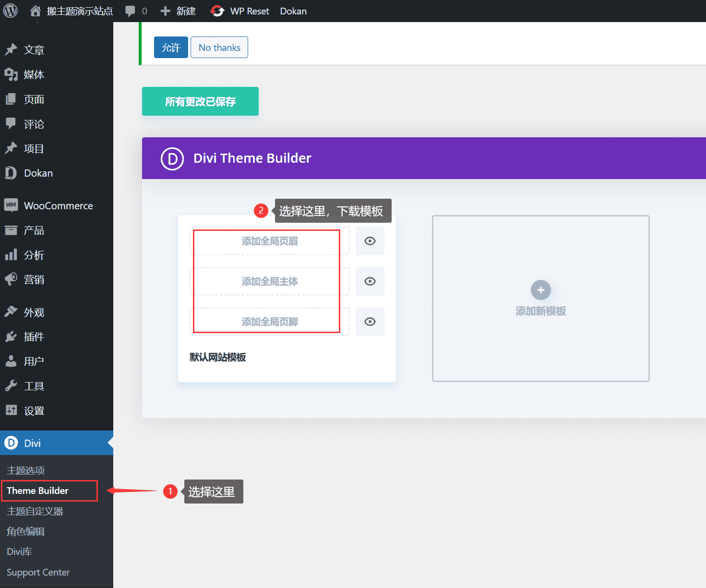The height and width of the screenshot is (588, 706).
Task: Click the pages icon next to 页面
Action: point(11,99)
